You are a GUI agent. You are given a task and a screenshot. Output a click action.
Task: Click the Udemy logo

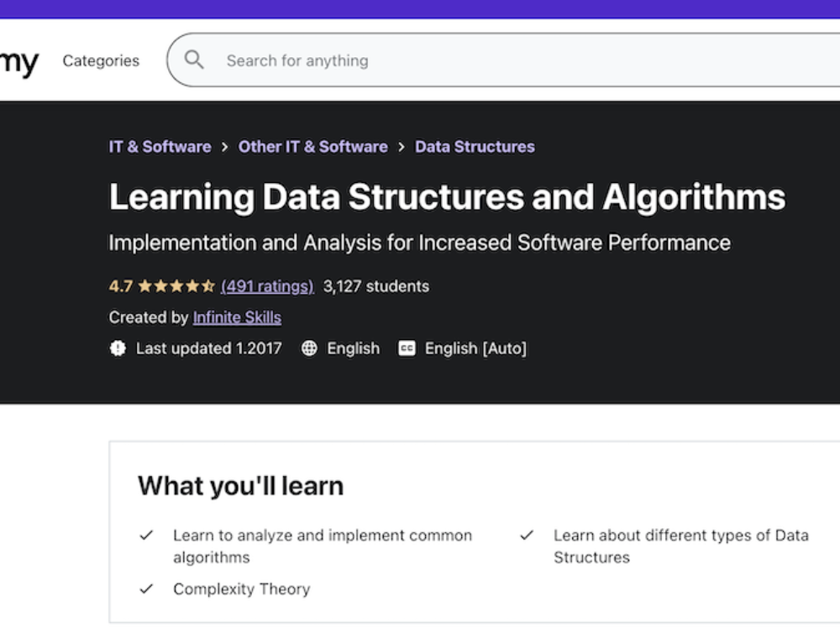pyautogui.click(x=19, y=63)
